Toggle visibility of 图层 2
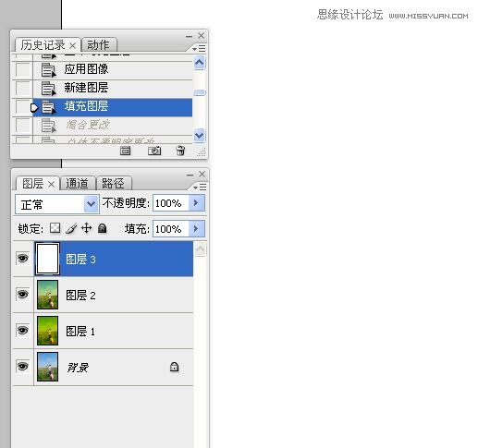The image size is (478, 448). point(23,295)
